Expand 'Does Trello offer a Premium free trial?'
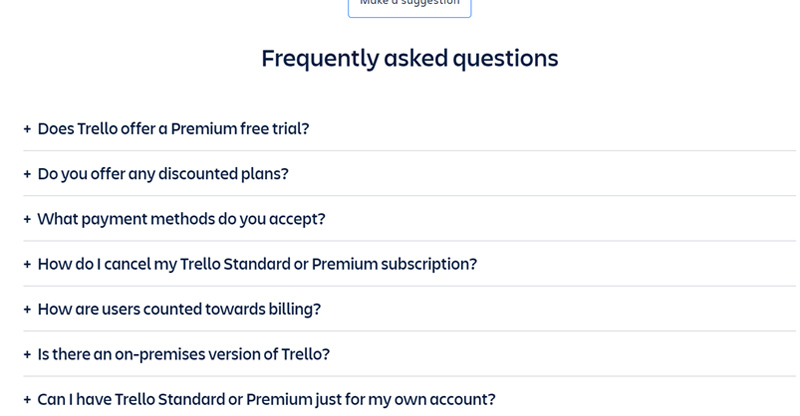 173,129
